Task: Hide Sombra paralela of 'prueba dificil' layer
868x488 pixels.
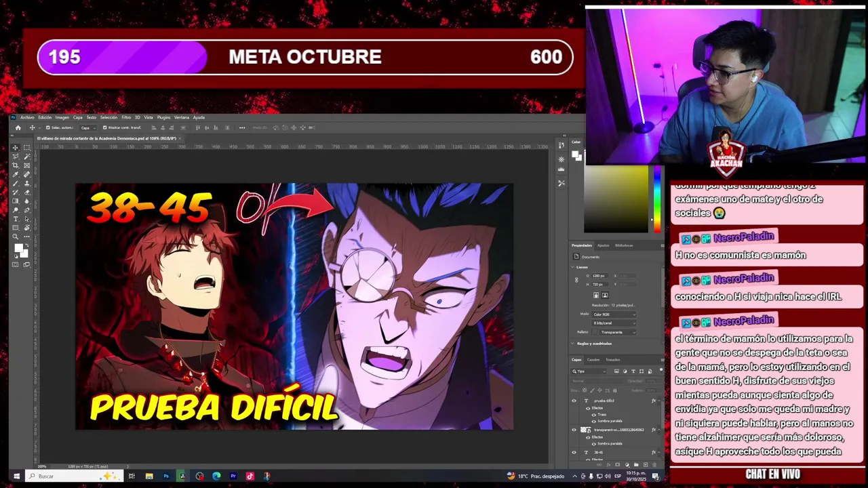Action: (x=593, y=421)
